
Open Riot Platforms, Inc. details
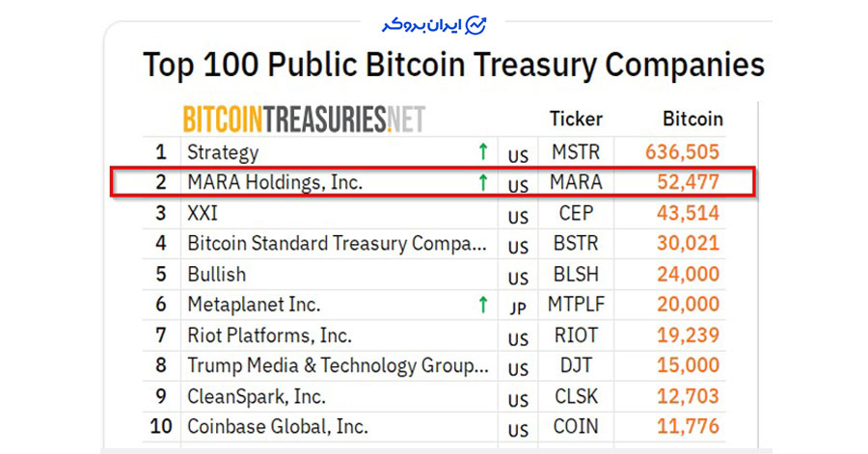tap(269, 335)
